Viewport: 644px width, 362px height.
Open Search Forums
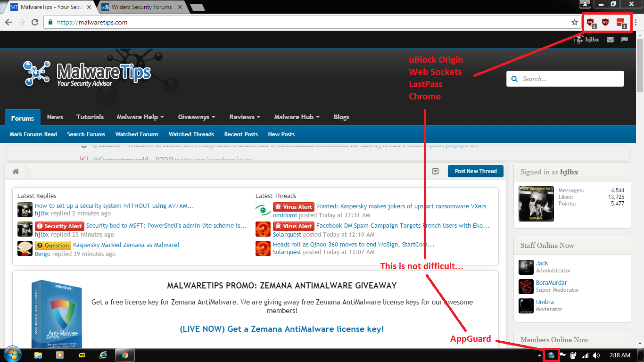tap(86, 134)
